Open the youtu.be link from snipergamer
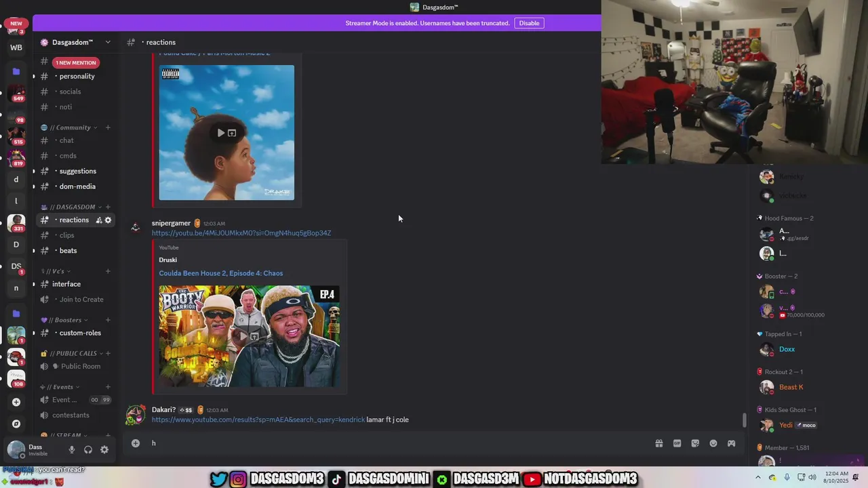 [x=241, y=233]
